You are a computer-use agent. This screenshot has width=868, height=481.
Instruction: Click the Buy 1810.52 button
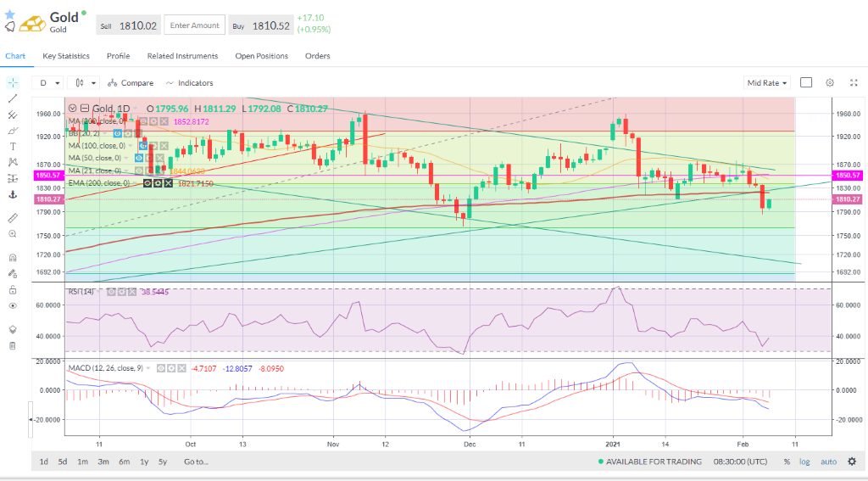(260, 25)
